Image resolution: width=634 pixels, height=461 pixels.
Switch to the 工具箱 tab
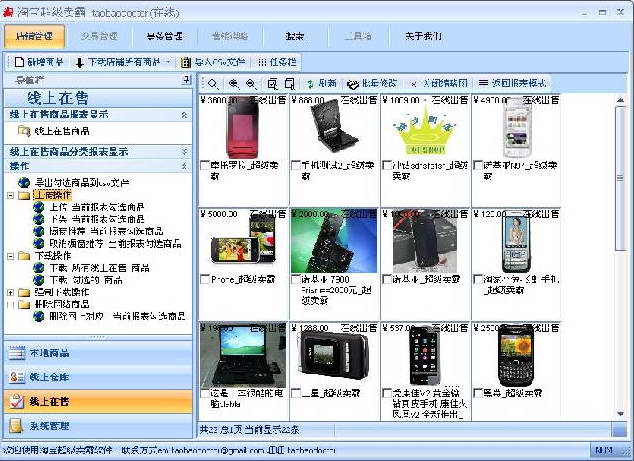click(x=359, y=36)
